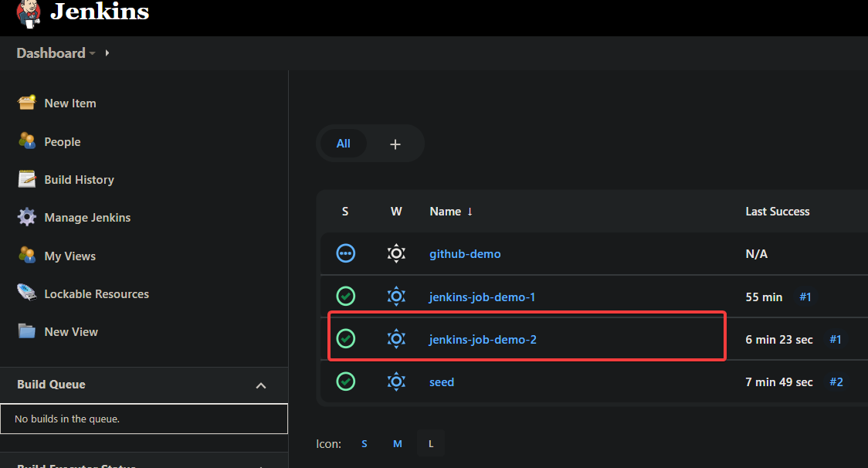Select the All view tab
The image size is (868, 468).
coord(343,144)
